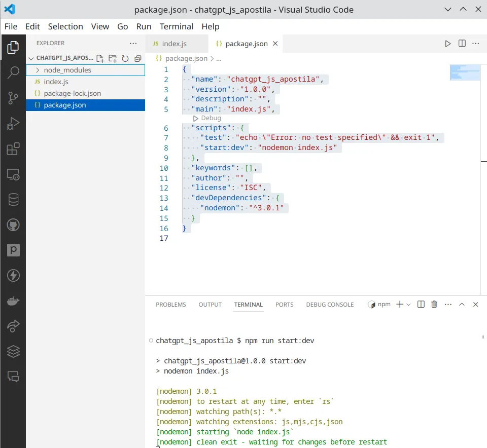Create a new file in Explorer
The height and width of the screenshot is (448, 487).
pos(100,58)
